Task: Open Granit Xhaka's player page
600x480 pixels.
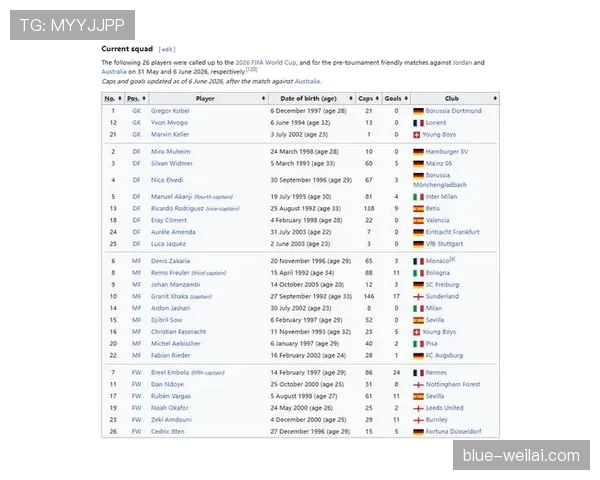Action: [x=169, y=296]
